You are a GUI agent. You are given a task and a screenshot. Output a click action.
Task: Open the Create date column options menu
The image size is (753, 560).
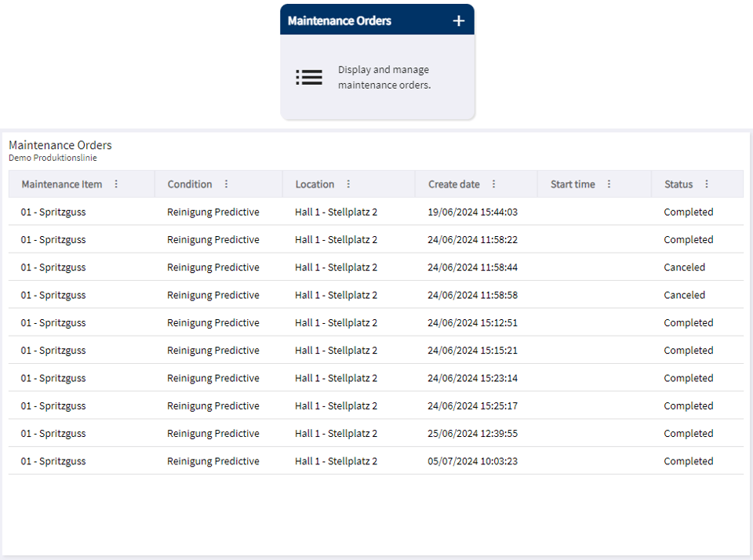(493, 184)
